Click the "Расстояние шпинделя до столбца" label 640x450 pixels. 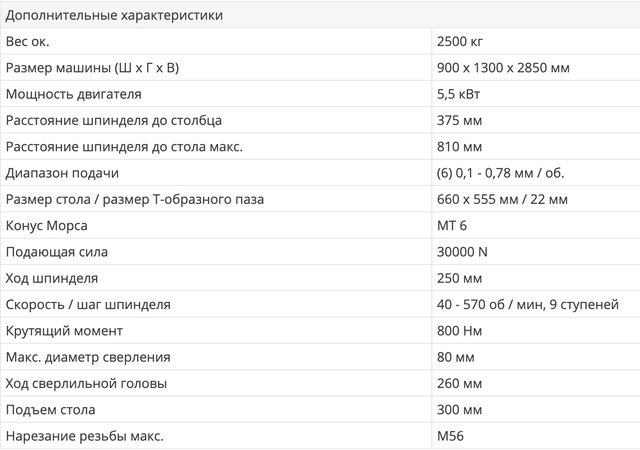[114, 121]
